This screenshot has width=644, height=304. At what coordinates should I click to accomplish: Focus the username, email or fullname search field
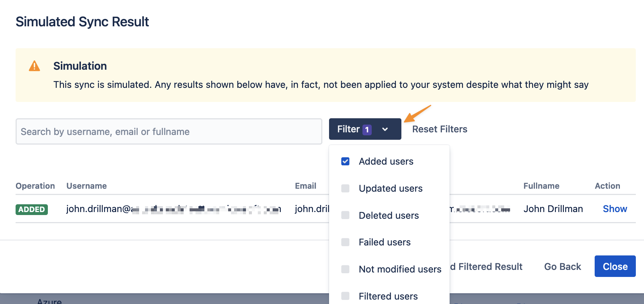tap(169, 132)
